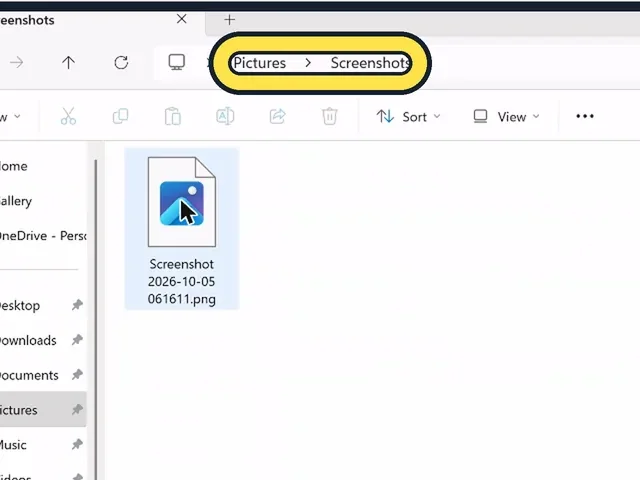The height and width of the screenshot is (480, 640).
Task: Click the file name Screenshot 2026-10-05 061611.png
Action: point(182,282)
